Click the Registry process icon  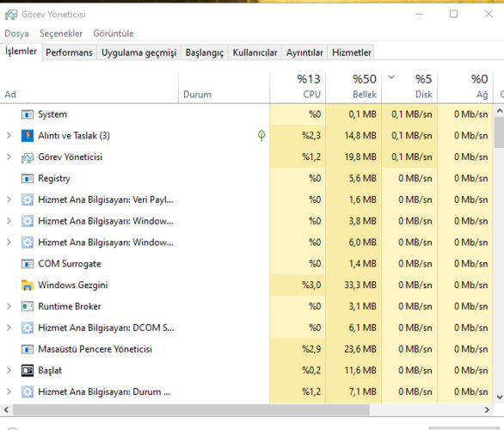click(28, 178)
